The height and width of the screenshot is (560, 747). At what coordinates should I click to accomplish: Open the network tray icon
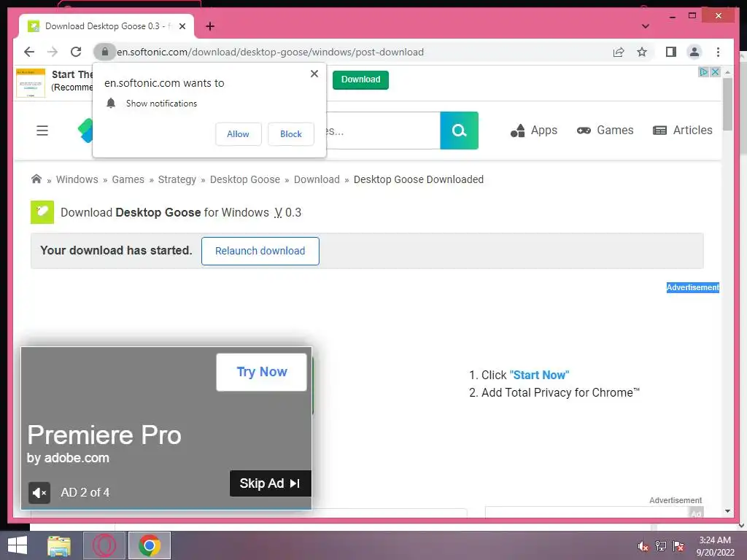click(660, 546)
